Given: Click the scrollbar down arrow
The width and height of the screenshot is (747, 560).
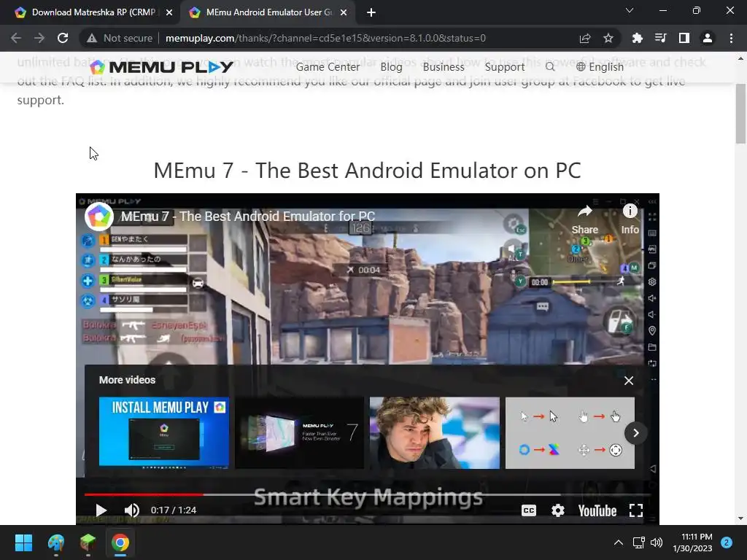Looking at the screenshot, I should tap(740, 518).
